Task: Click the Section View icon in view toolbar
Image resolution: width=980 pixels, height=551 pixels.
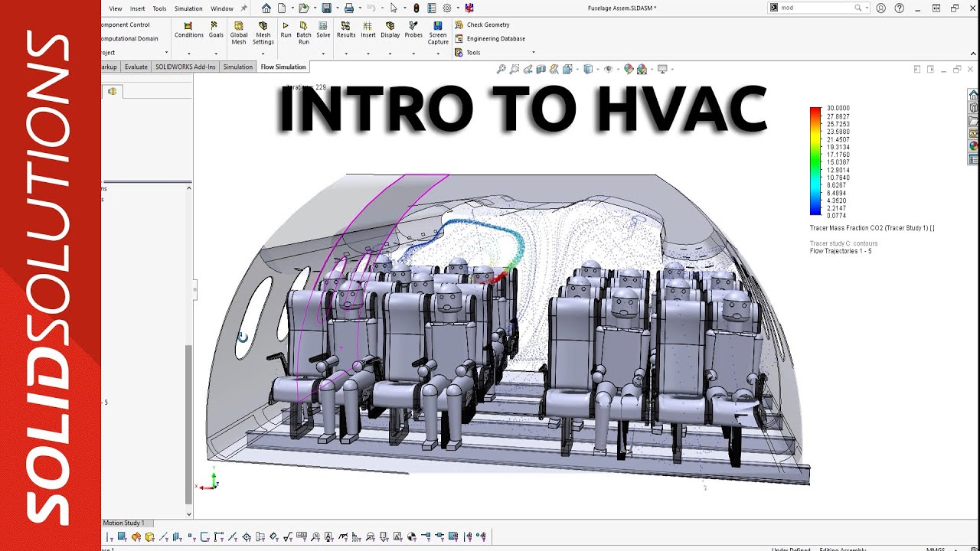Action: coord(541,69)
